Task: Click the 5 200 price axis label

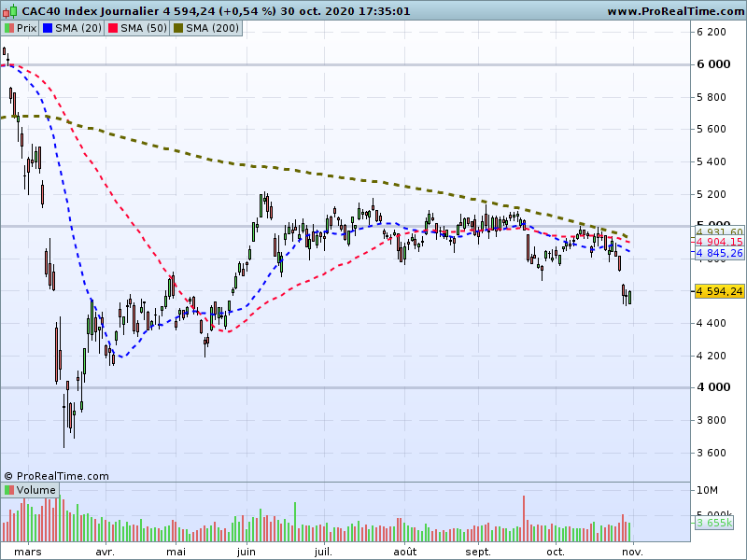Action: coord(712,194)
